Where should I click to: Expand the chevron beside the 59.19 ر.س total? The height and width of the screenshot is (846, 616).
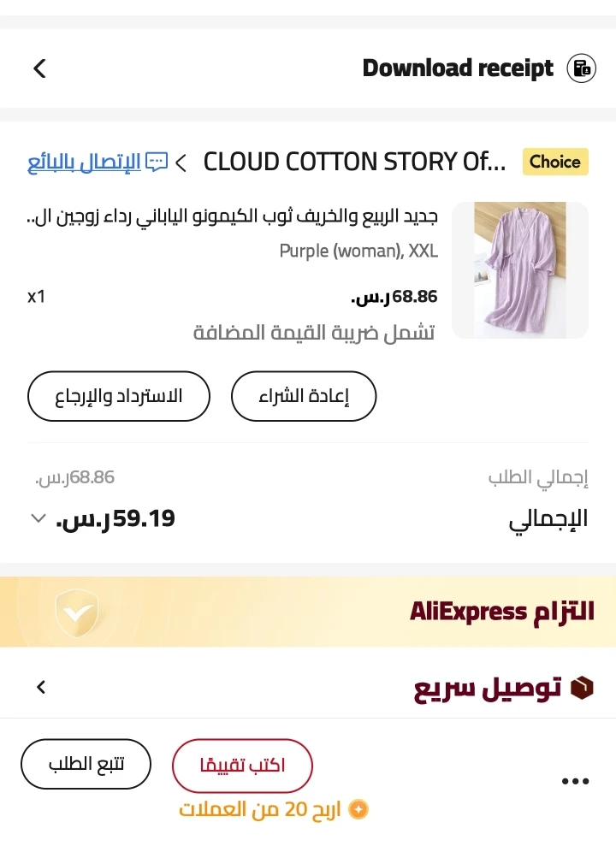click(38, 518)
